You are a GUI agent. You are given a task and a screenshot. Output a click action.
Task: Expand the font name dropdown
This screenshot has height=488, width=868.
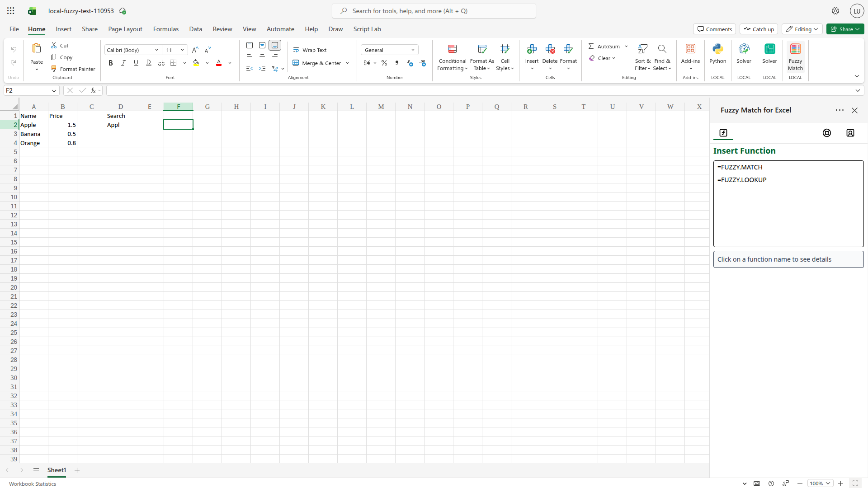click(x=156, y=50)
